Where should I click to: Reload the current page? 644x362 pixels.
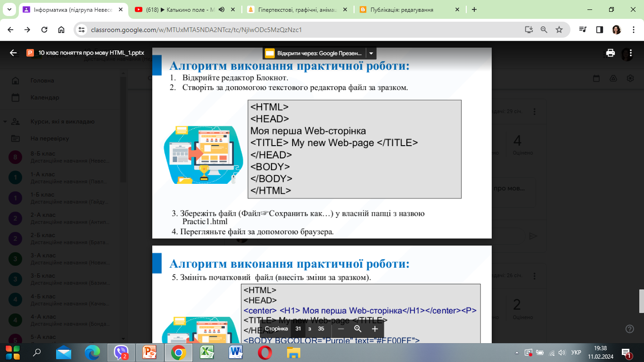tap(44, 30)
